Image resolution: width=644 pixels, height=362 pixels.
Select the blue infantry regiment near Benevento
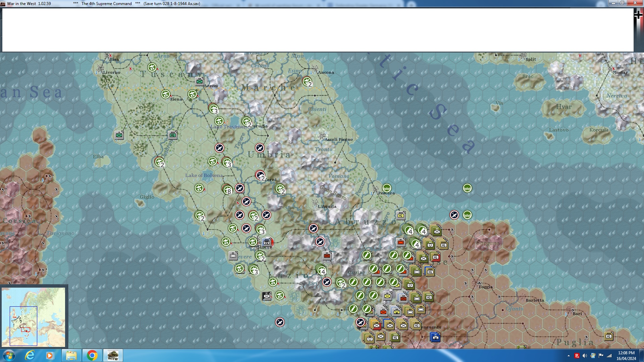point(435,337)
